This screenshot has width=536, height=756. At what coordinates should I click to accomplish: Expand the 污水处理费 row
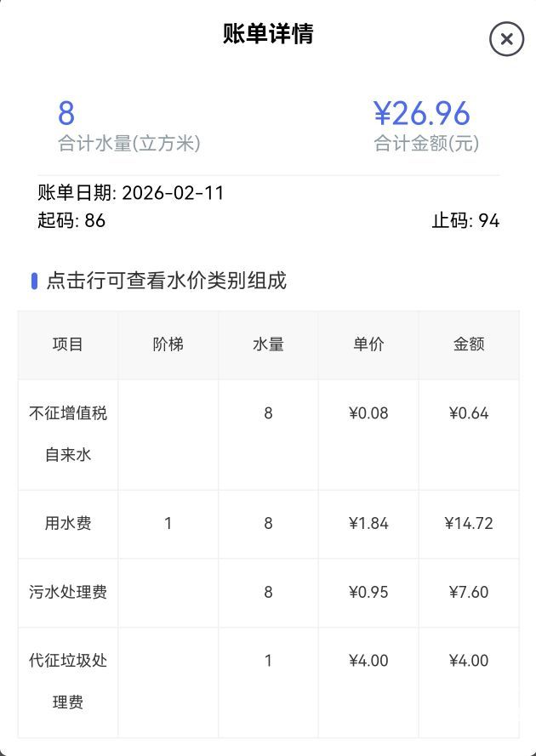68,593
